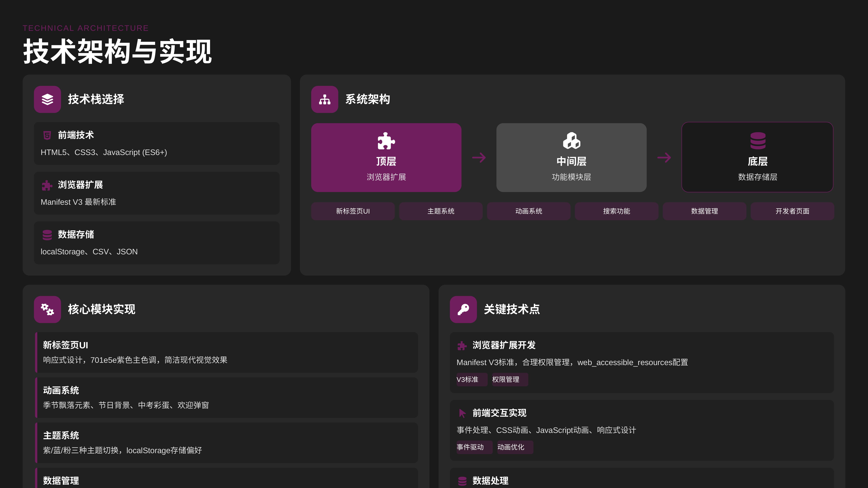Click the key icon next to 关键技术点
868x488 pixels.
tap(463, 310)
